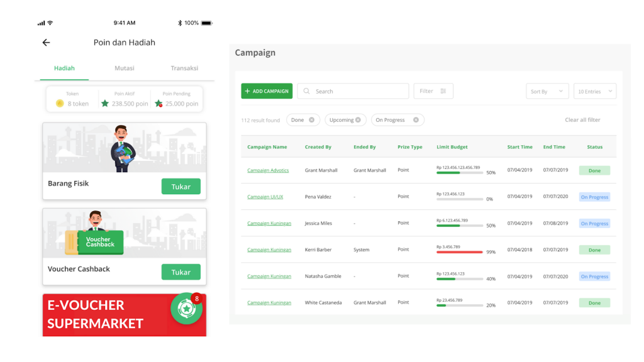644x362 pixels.
Task: Tap the green Poin Aktif star icon
Action: click(105, 104)
